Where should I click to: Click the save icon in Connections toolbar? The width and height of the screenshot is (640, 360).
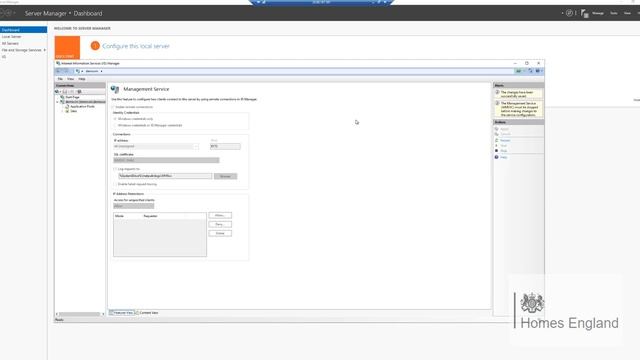[64, 92]
